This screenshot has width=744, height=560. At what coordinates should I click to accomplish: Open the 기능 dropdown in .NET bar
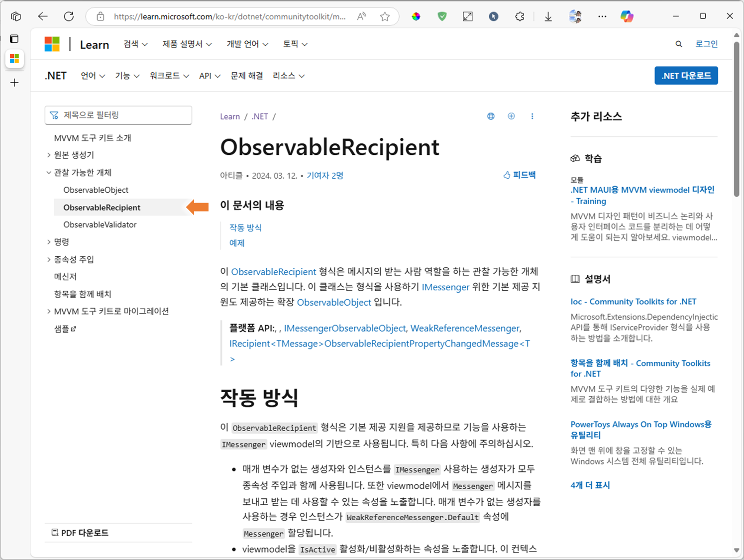click(127, 76)
